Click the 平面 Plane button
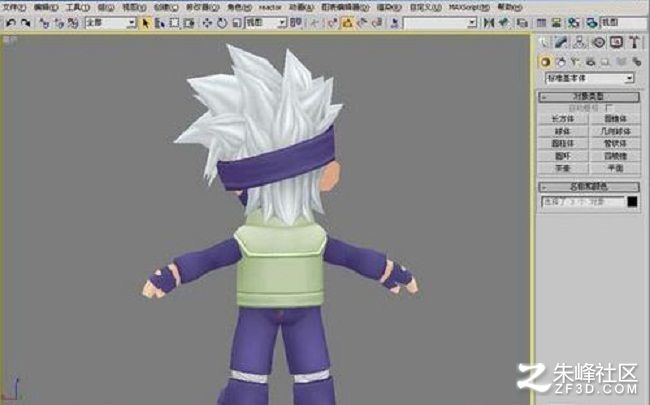This screenshot has width=650, height=405. (615, 168)
